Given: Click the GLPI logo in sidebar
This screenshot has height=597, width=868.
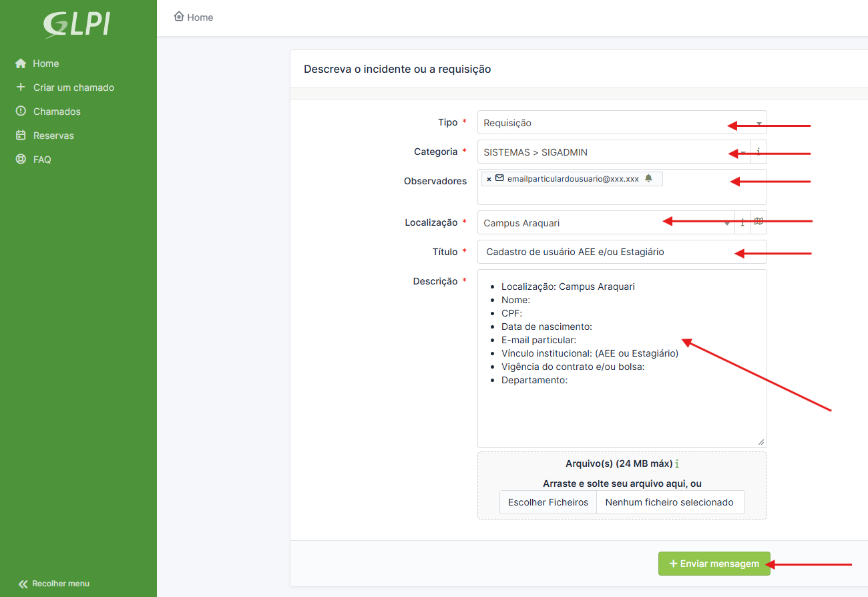Looking at the screenshot, I should click(x=77, y=24).
